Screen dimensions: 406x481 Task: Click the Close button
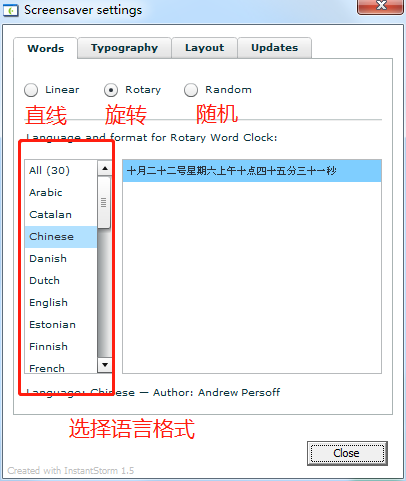(347, 453)
